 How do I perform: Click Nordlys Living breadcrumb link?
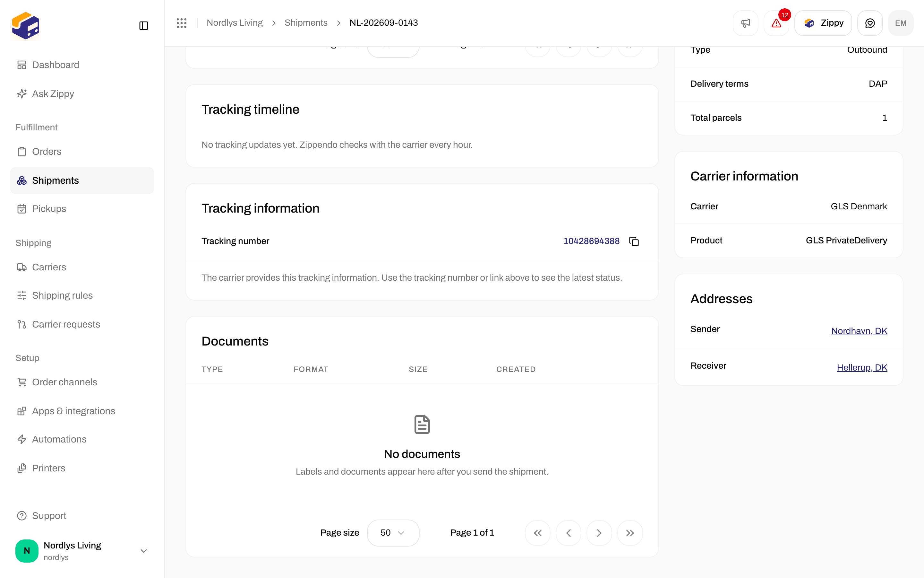pyautogui.click(x=235, y=23)
